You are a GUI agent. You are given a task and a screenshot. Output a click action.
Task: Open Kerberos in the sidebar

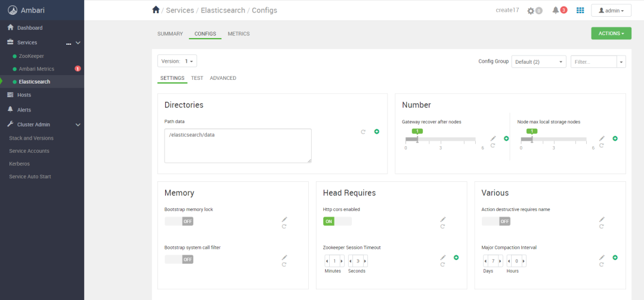tap(20, 163)
